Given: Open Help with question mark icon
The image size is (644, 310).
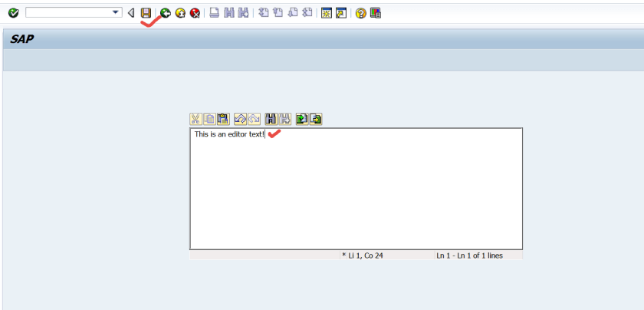Looking at the screenshot, I should pyautogui.click(x=360, y=13).
